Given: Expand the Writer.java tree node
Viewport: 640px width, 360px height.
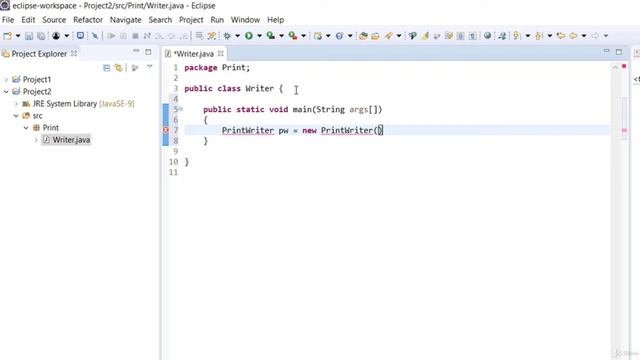Looking at the screenshot, I should point(36,140).
